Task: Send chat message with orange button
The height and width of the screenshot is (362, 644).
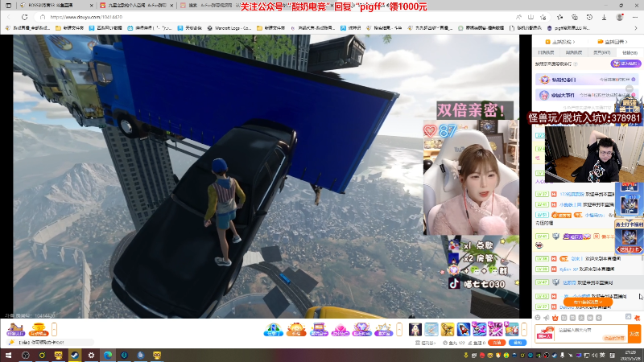Action: pyautogui.click(x=634, y=334)
